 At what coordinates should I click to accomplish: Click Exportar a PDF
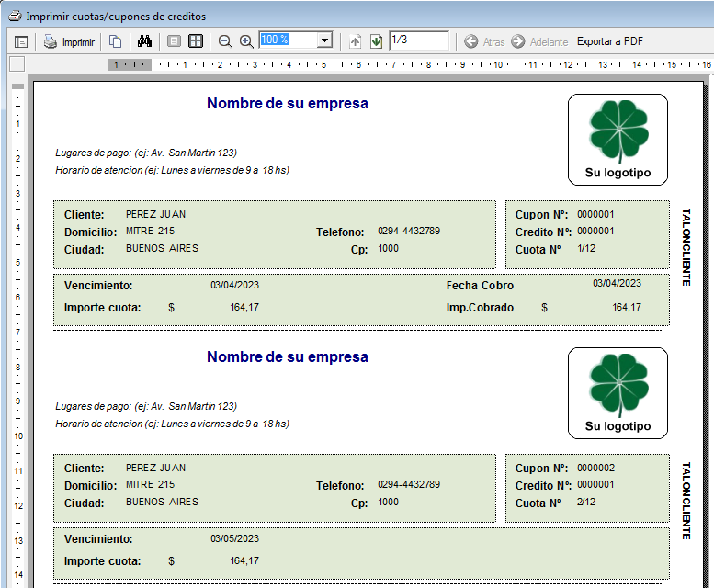point(609,41)
